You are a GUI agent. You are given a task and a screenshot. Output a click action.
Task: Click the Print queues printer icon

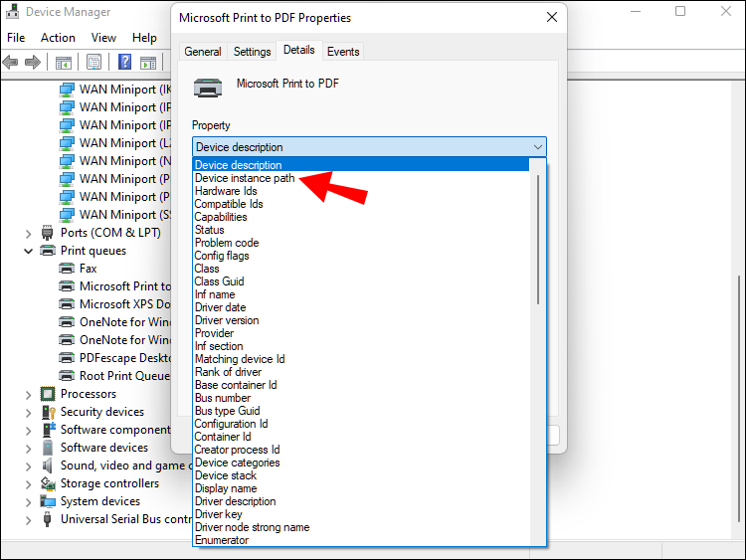click(48, 251)
